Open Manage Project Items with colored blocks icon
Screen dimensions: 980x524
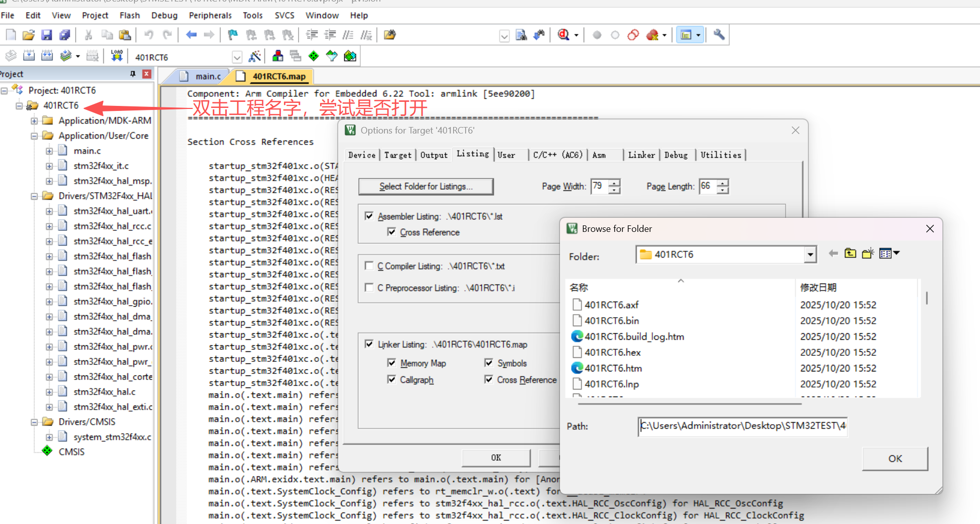point(277,56)
